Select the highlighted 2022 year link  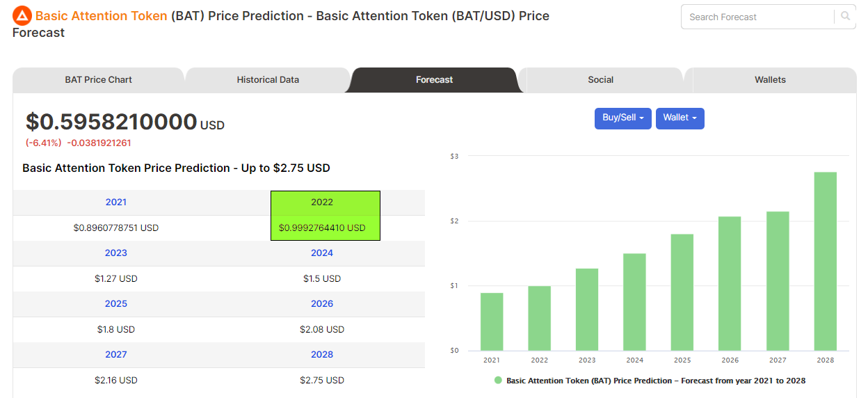pos(322,202)
